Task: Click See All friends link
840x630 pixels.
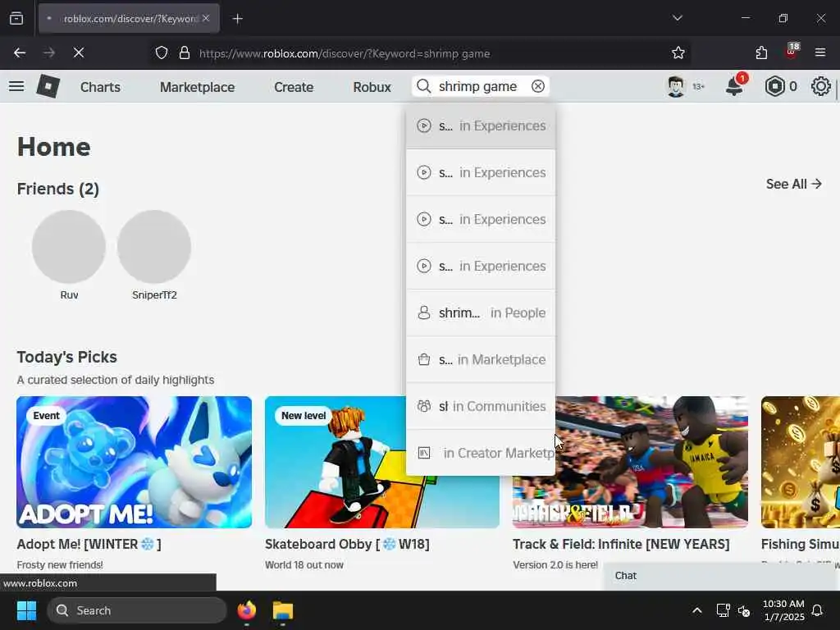Action: (793, 185)
